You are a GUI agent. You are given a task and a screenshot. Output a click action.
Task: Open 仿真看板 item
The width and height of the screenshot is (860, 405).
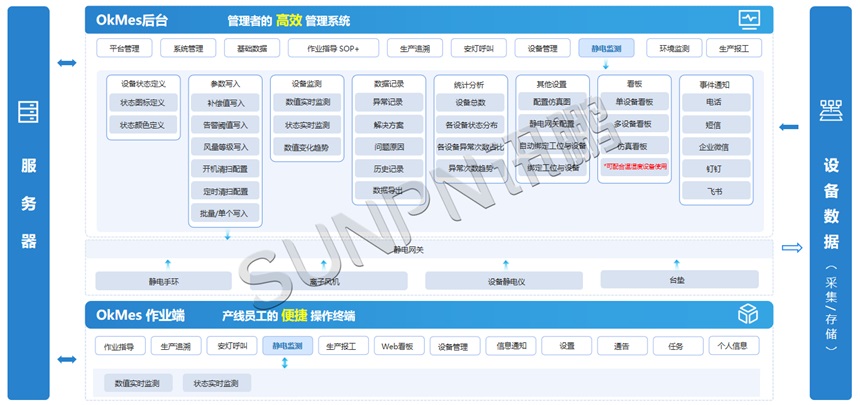tap(634, 146)
